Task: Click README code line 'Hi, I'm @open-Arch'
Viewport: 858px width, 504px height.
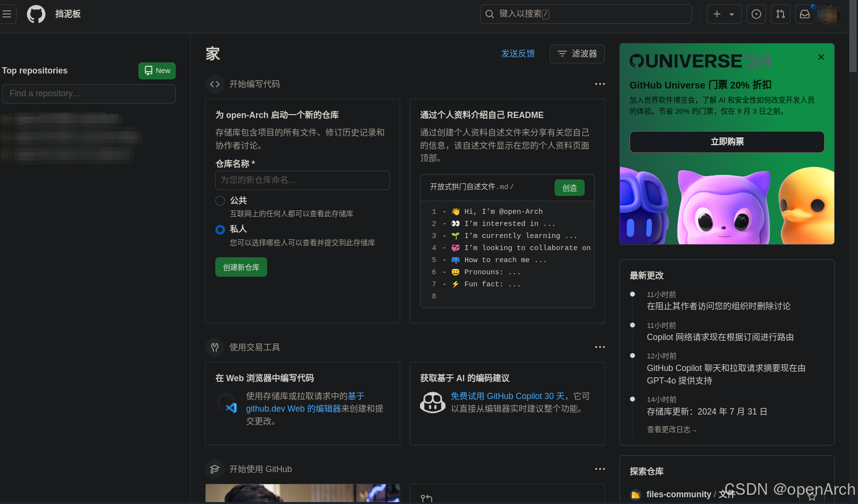Action: click(x=503, y=211)
